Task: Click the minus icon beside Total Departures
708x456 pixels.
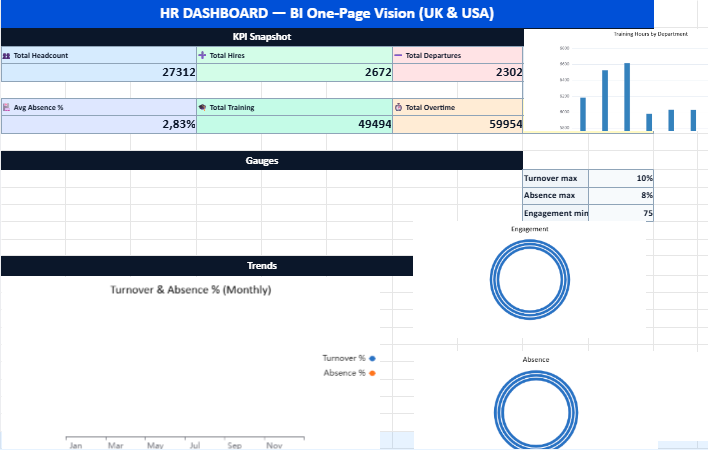Action: pos(398,56)
